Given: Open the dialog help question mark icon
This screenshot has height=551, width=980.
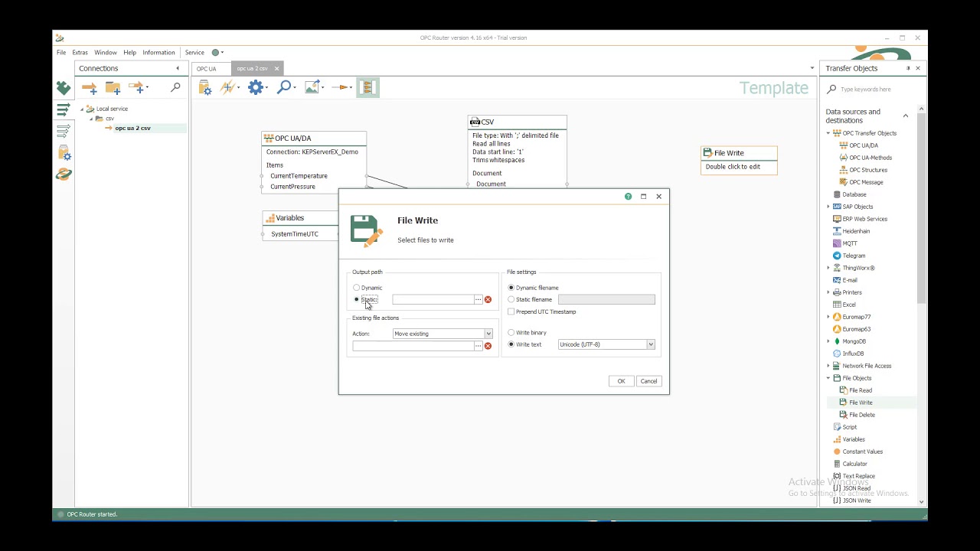Looking at the screenshot, I should 628,197.
